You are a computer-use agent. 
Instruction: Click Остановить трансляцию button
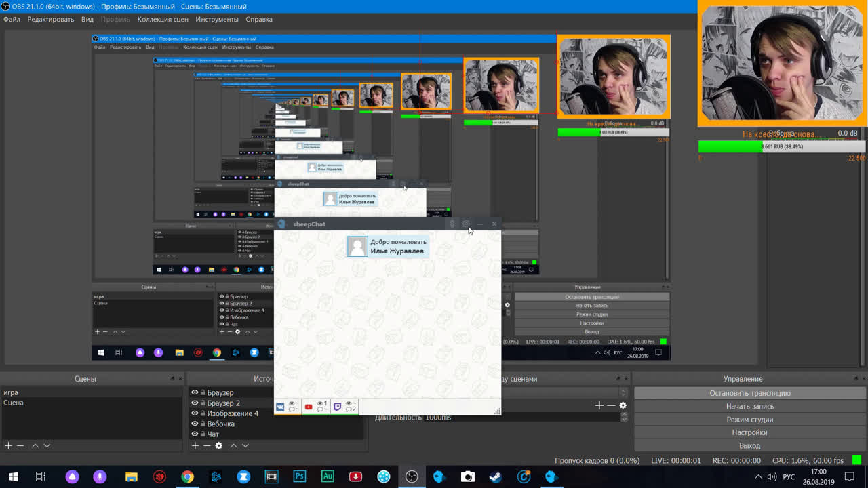749,393
